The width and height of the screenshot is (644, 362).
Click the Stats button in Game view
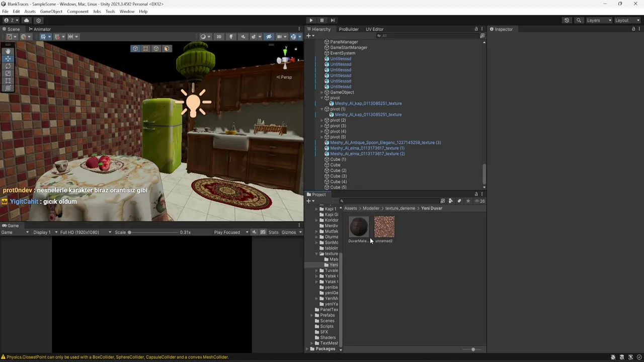(x=273, y=232)
